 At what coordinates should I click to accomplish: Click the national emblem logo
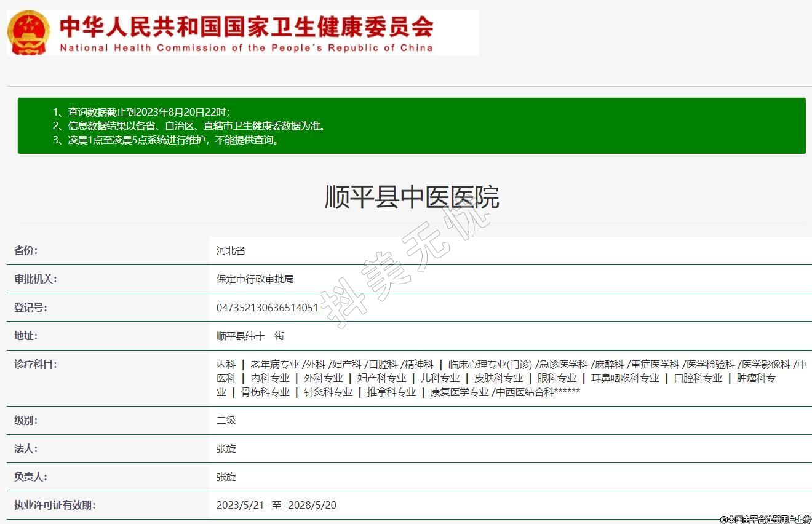[28, 32]
